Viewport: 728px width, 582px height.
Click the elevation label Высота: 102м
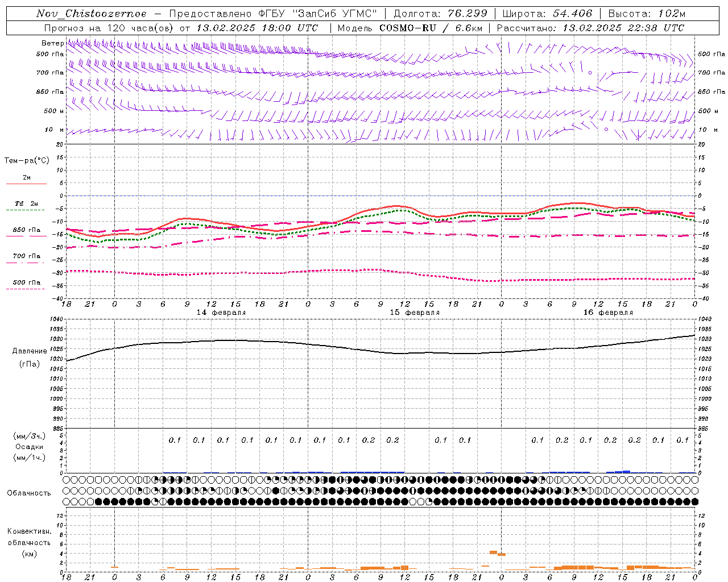(647, 14)
